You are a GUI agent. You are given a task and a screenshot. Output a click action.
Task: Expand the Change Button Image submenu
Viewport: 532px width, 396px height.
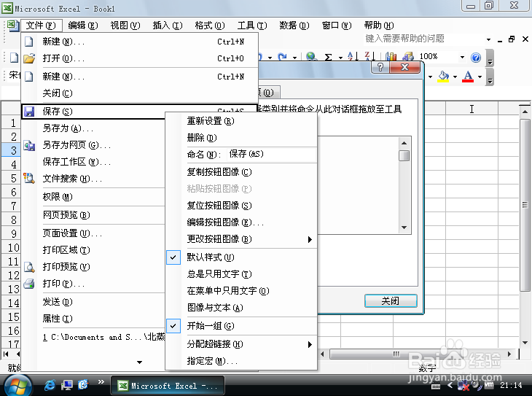(242, 239)
